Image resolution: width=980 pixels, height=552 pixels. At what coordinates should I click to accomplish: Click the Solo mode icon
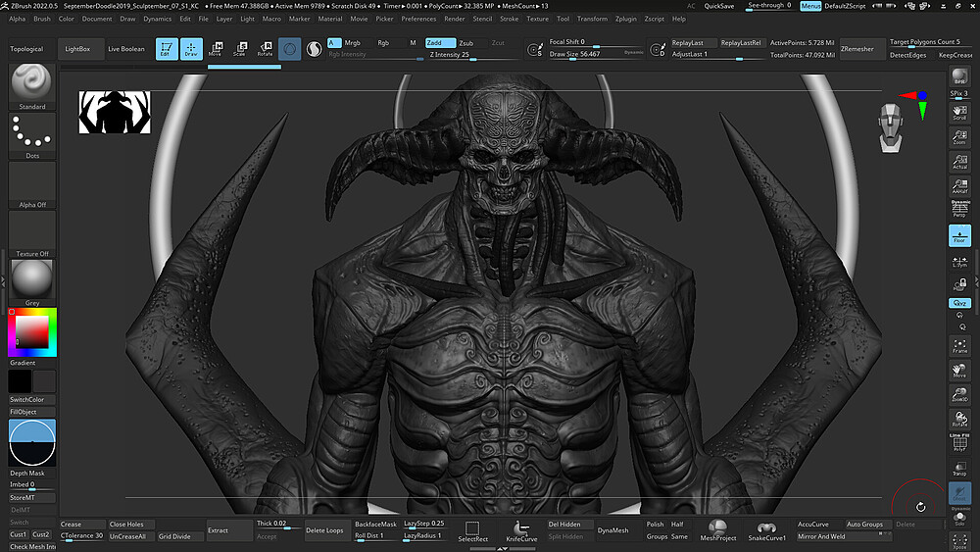(959, 519)
